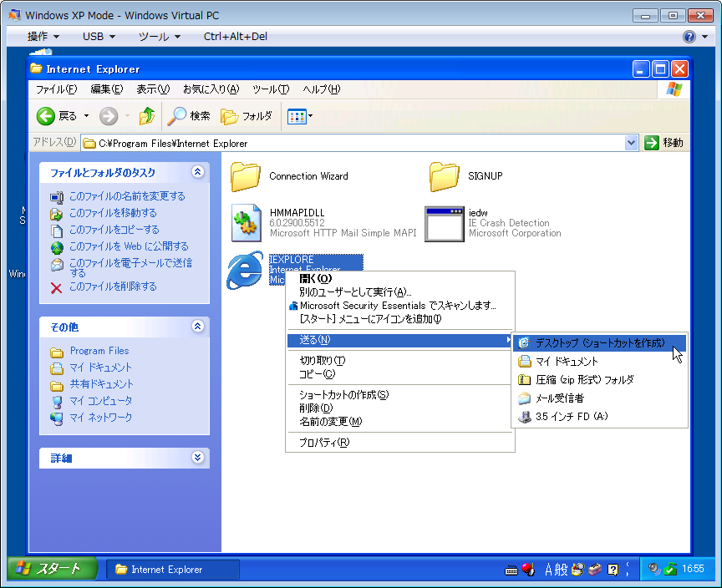The height and width of the screenshot is (588, 722).
Task: Click the copy file task icon
Action: point(57,231)
